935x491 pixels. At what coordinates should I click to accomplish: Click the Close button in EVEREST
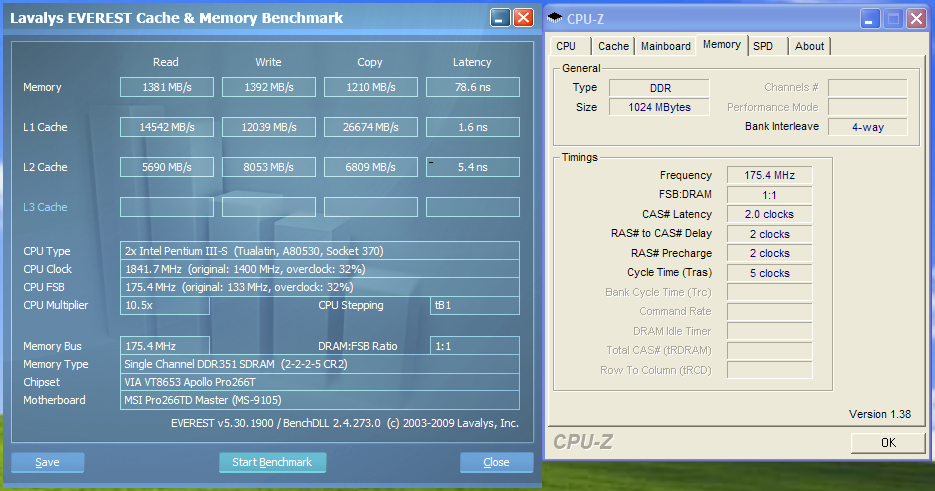point(496,462)
